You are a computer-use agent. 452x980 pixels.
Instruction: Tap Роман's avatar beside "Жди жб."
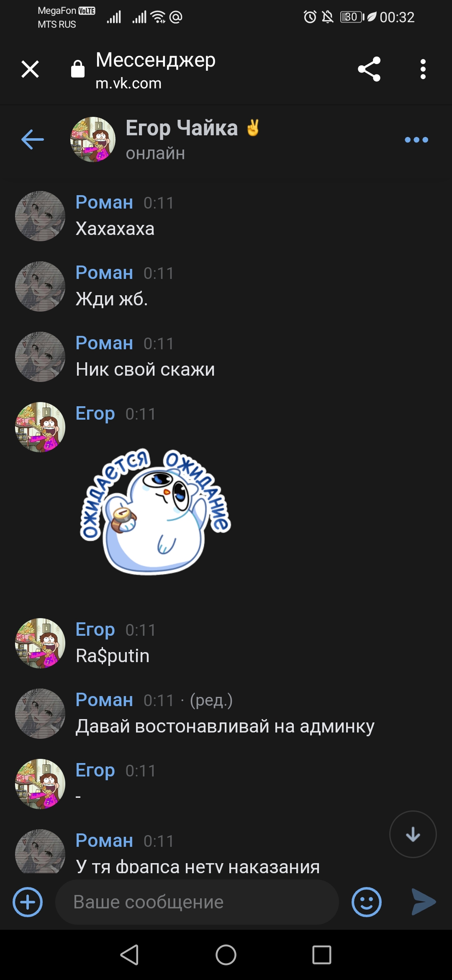(40, 286)
